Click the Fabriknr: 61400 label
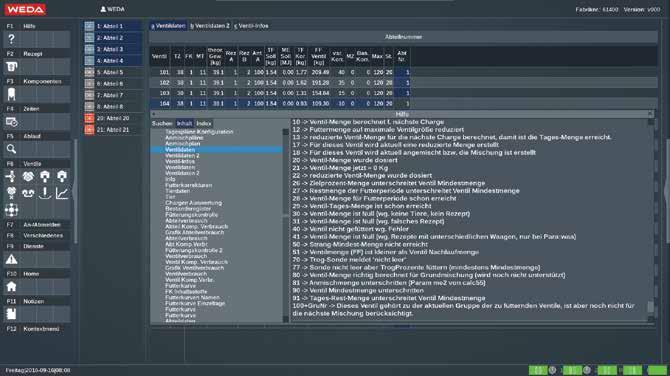Image resolution: width=670 pixels, height=376 pixels. (597, 9)
